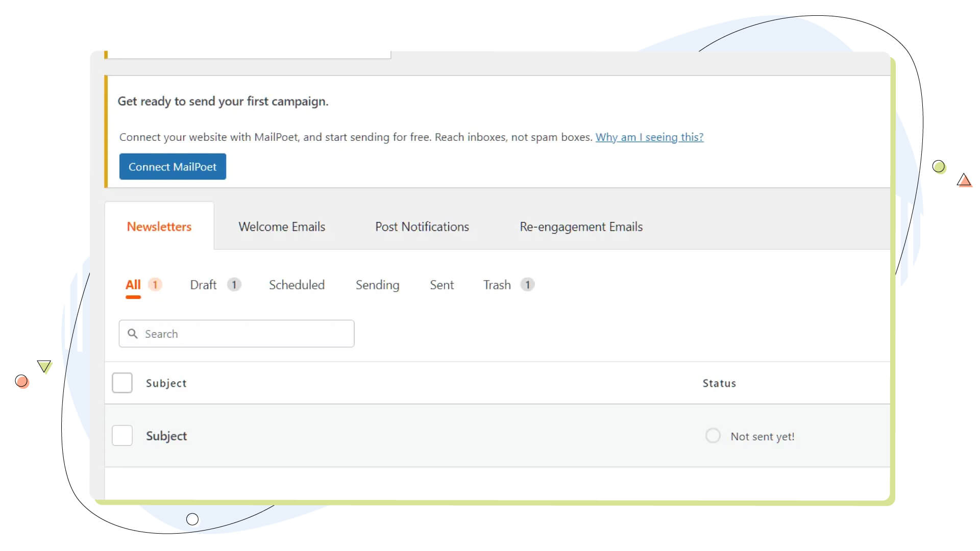
Task: Click the search magnifier icon
Action: coord(132,334)
